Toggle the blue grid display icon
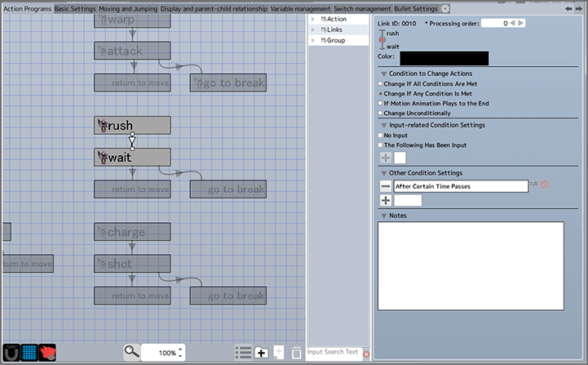The image size is (588, 365). tap(29, 353)
